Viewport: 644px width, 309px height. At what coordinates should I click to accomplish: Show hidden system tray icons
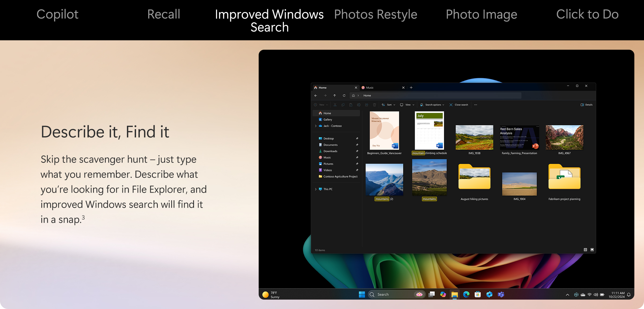pos(568,295)
